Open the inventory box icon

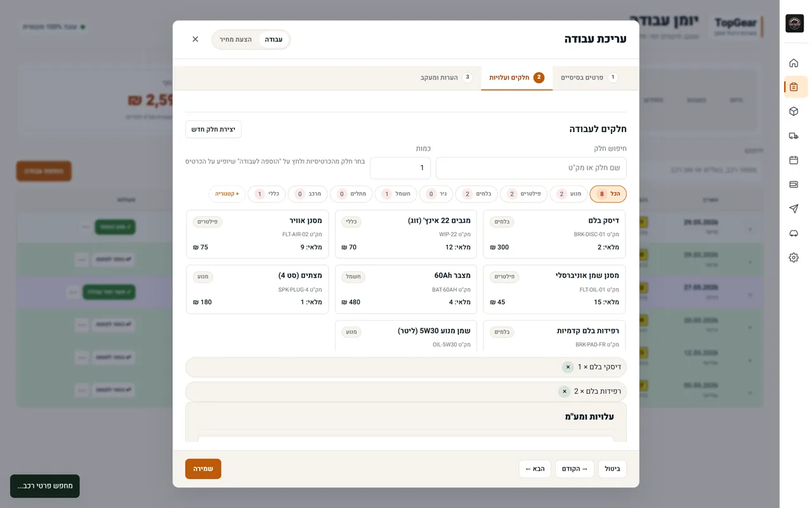click(x=794, y=111)
